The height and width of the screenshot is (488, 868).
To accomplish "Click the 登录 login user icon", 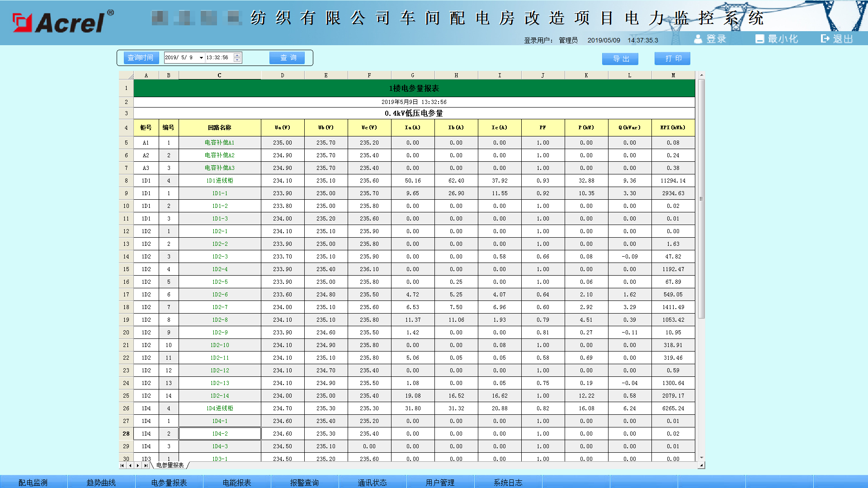I will tap(698, 39).
